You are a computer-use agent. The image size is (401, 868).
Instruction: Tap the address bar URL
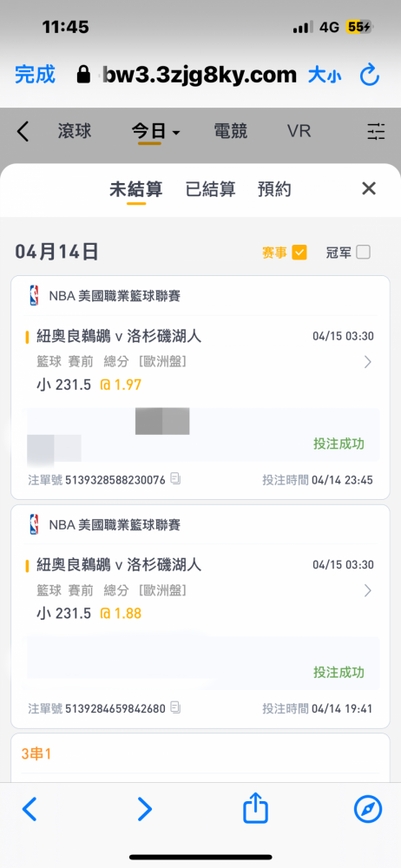click(x=200, y=74)
